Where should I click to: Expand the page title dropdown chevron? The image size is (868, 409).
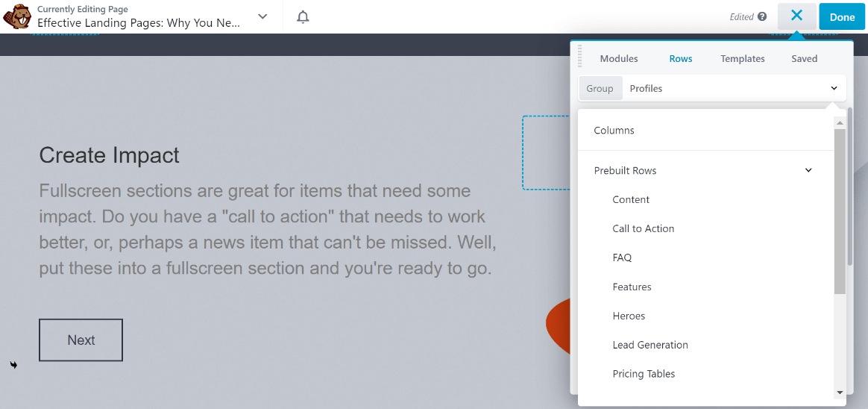click(x=263, y=16)
